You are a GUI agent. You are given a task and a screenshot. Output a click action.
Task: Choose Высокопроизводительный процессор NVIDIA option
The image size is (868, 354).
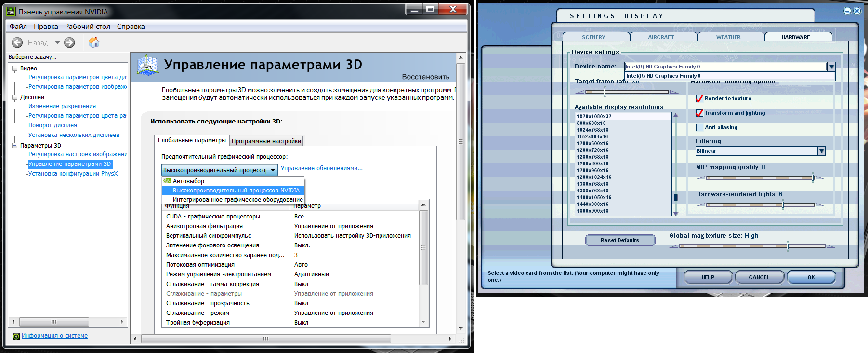click(x=233, y=191)
